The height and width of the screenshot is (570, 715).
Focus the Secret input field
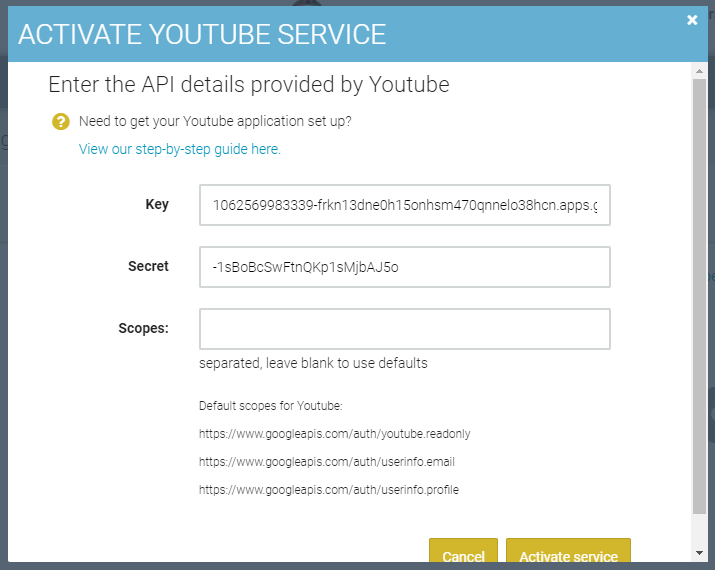tap(404, 267)
